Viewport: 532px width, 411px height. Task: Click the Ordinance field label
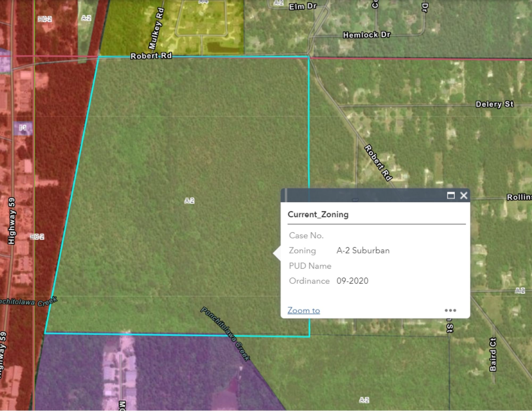(309, 281)
